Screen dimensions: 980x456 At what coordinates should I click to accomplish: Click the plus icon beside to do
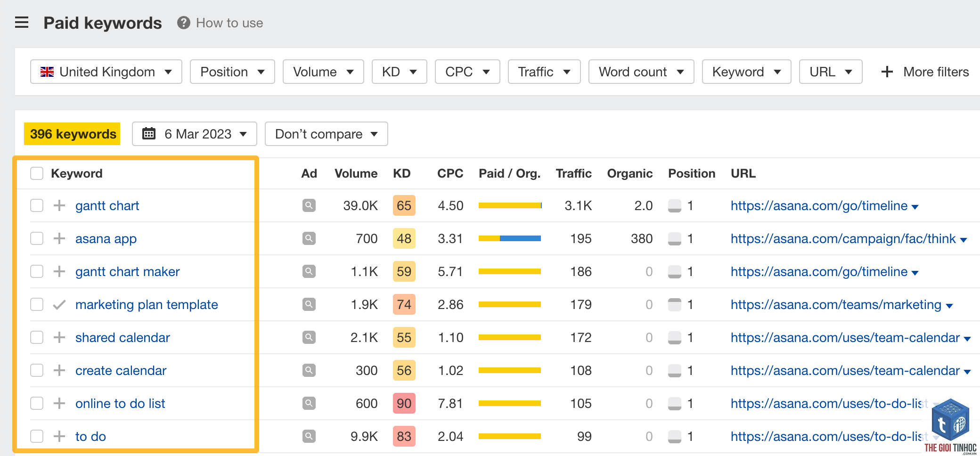[59, 436]
